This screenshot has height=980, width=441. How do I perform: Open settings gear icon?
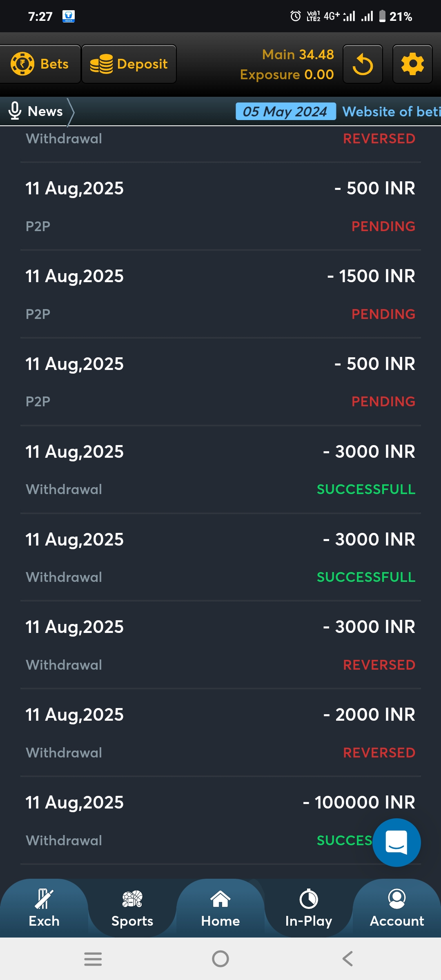[x=412, y=65]
